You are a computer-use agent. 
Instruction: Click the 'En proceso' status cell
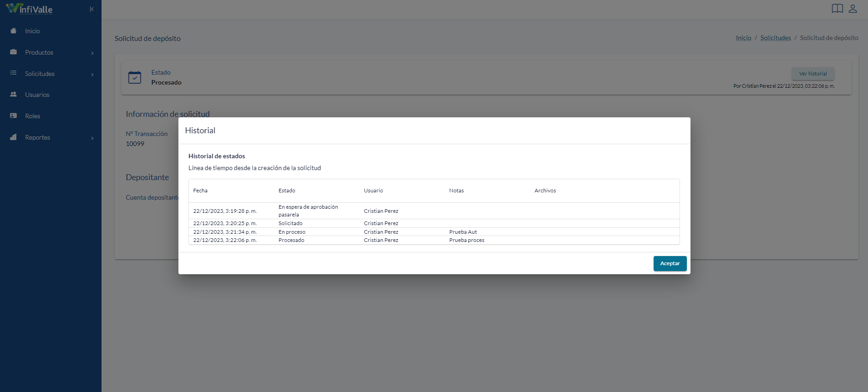click(x=292, y=232)
